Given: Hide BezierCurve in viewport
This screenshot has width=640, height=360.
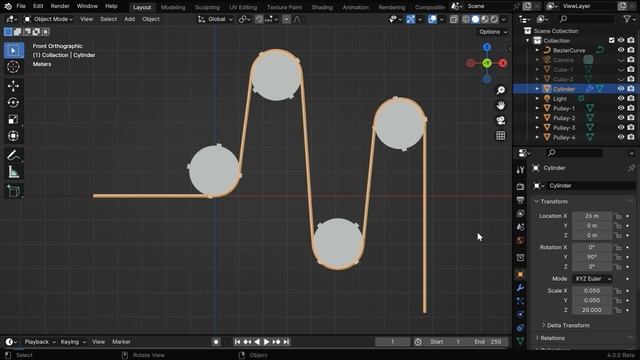Looking at the screenshot, I should coord(621,50).
